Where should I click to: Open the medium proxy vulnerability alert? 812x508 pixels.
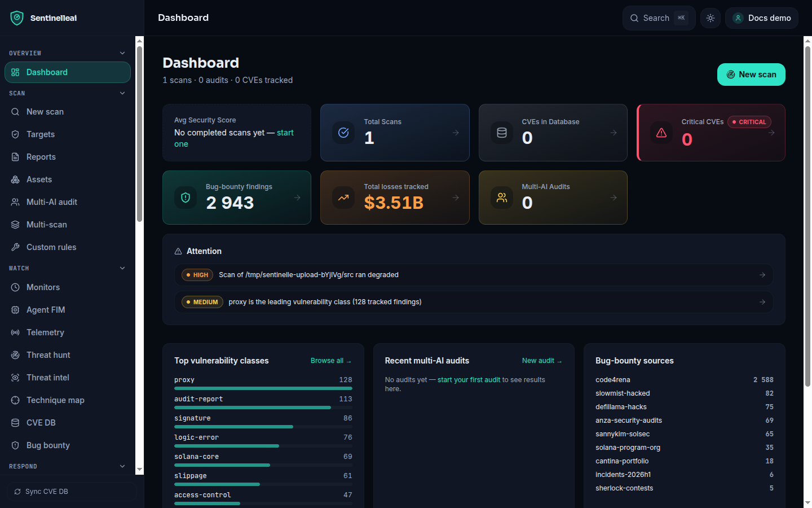click(x=474, y=302)
